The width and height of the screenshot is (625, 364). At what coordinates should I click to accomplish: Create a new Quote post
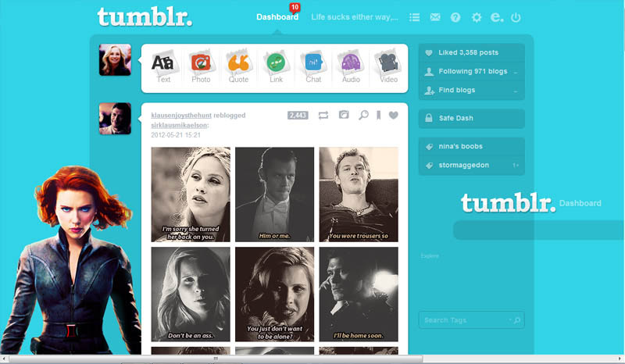(x=238, y=66)
